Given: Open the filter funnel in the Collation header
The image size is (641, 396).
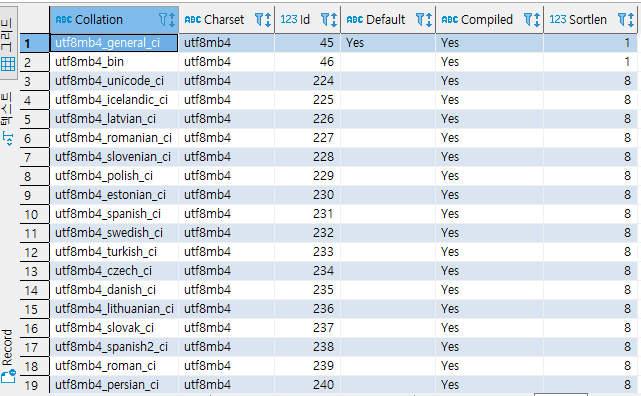Looking at the screenshot, I should [x=163, y=19].
